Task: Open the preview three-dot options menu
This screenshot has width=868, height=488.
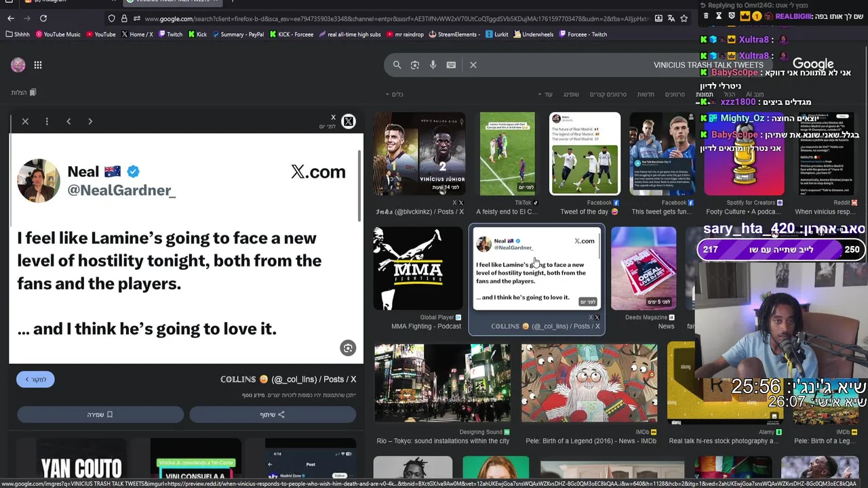Action: pyautogui.click(x=47, y=121)
